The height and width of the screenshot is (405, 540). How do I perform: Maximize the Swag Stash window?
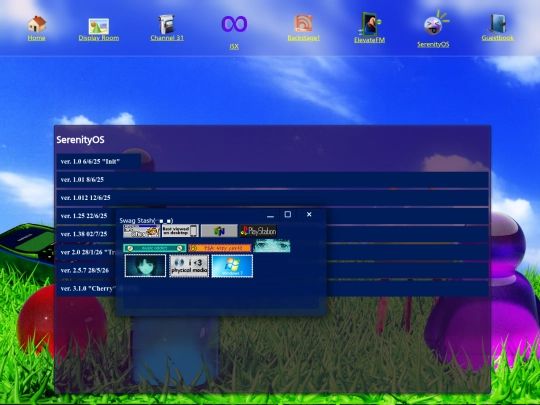click(288, 215)
